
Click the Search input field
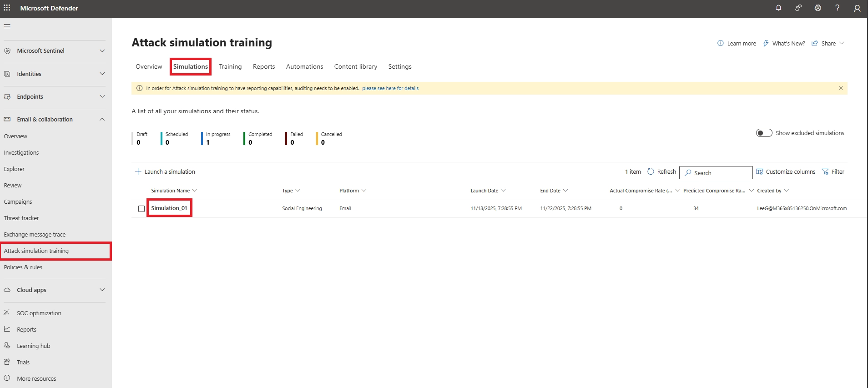click(716, 173)
